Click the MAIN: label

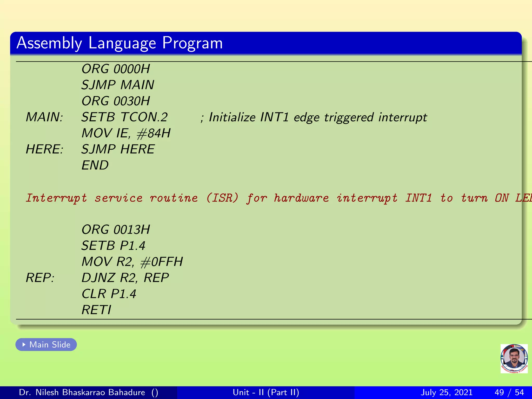click(x=44, y=117)
